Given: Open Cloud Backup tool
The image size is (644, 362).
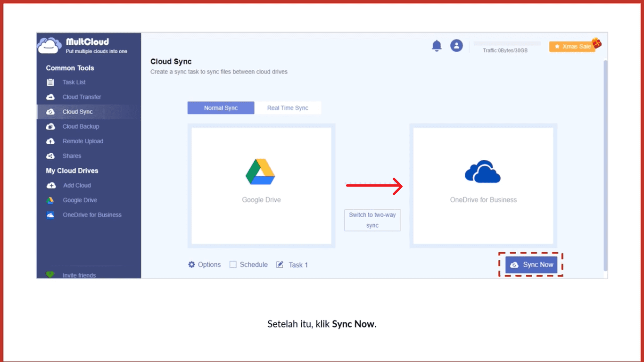Looking at the screenshot, I should click(x=81, y=126).
